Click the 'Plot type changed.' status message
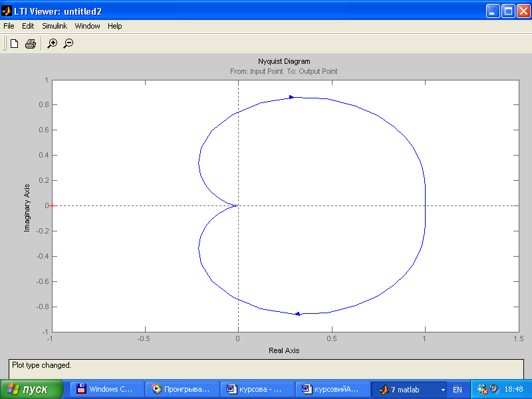532x399 pixels. pyautogui.click(x=41, y=365)
